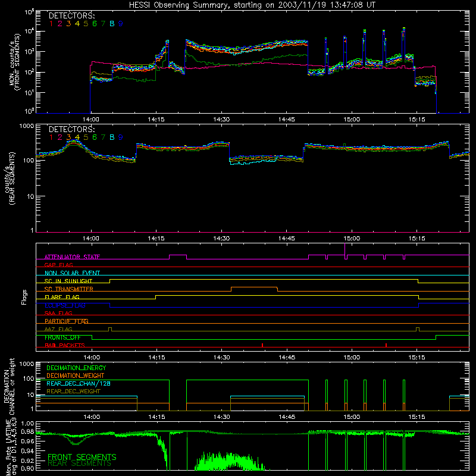Click counts/s REAR SEGMENTS axis label
The image size is (476, 476).
[10, 178]
